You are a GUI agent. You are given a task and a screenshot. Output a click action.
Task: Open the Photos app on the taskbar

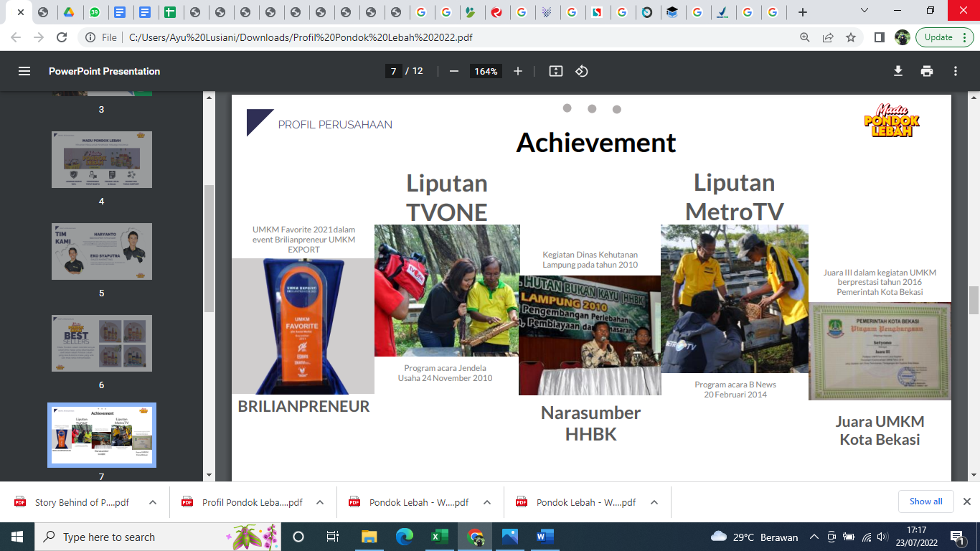[510, 537]
